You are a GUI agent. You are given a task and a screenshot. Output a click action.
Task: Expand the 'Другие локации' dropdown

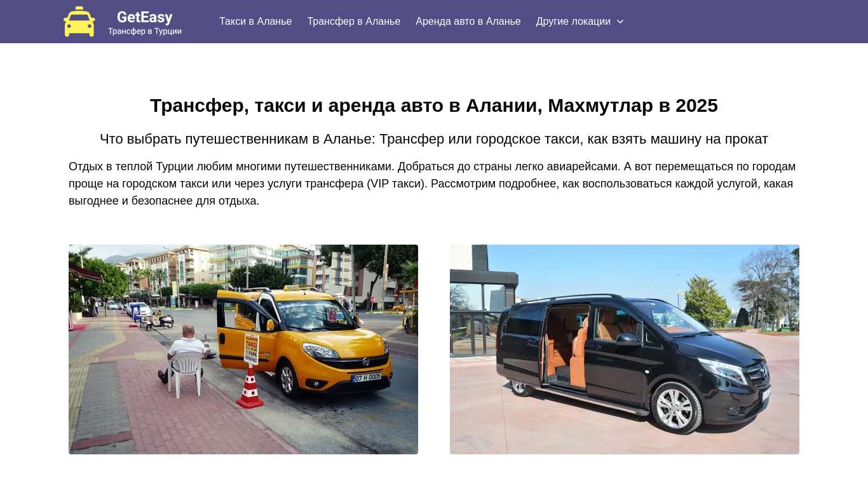[580, 22]
